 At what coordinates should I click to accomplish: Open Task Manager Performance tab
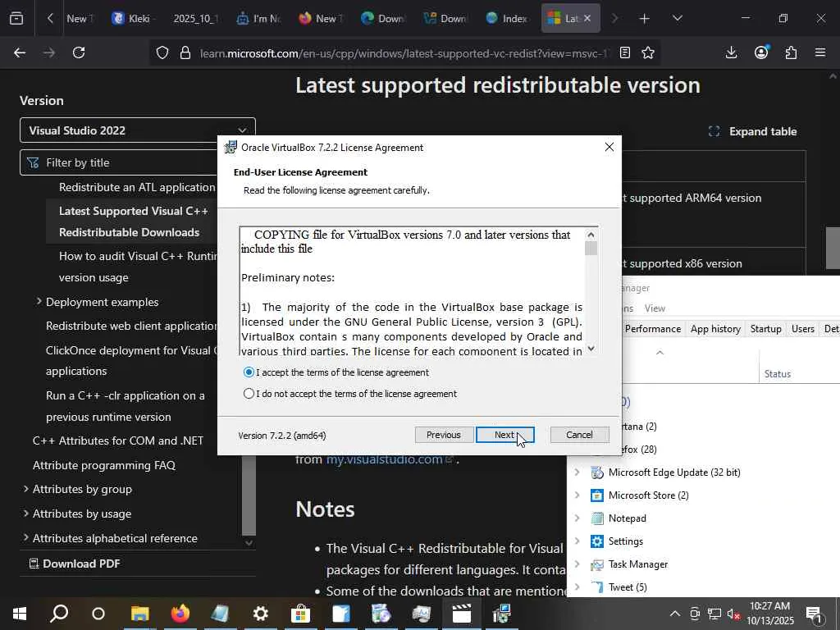pyautogui.click(x=652, y=328)
